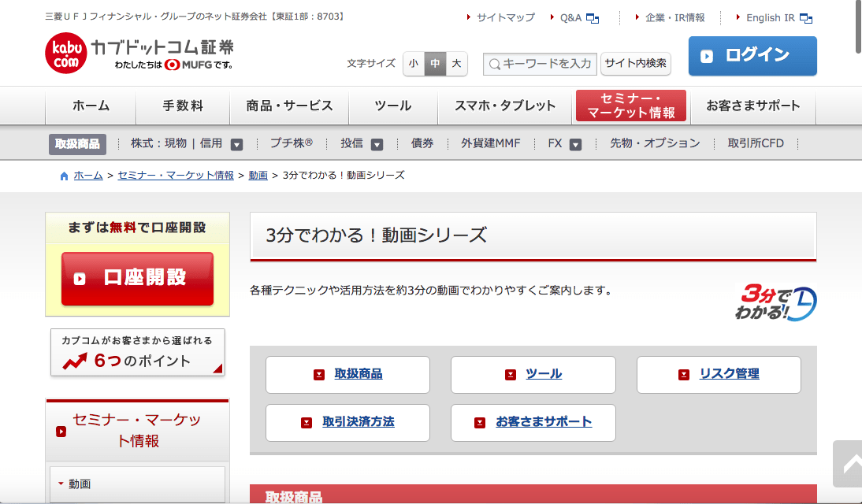
Task: Open the 手数料 navigation tab
Action: [x=183, y=106]
